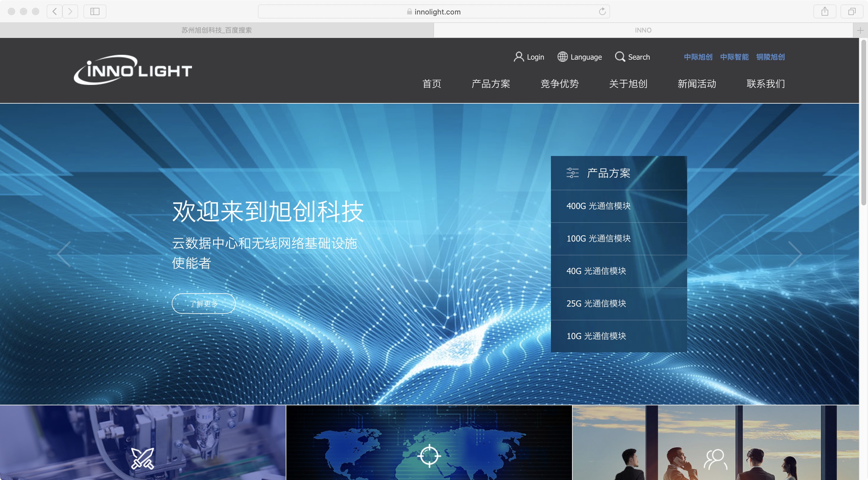This screenshot has height=480, width=868.
Task: Click the Safari back navigation arrow
Action: [x=55, y=11]
